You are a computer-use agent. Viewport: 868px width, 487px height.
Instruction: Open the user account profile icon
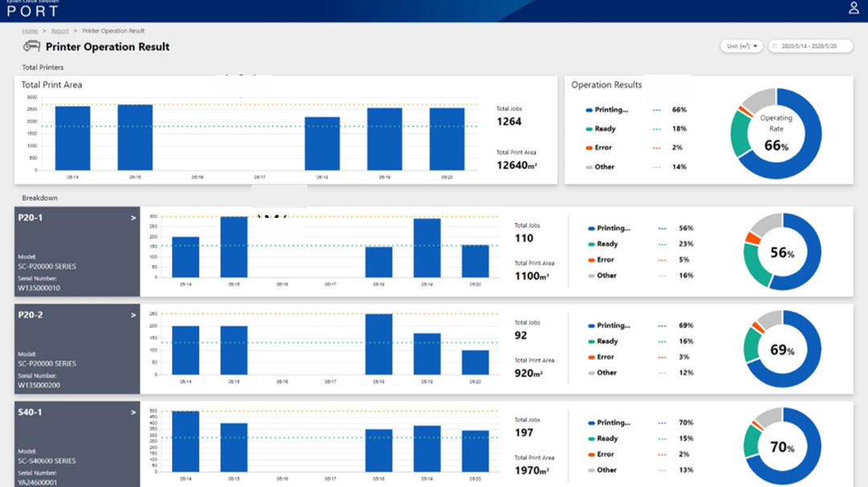[854, 9]
